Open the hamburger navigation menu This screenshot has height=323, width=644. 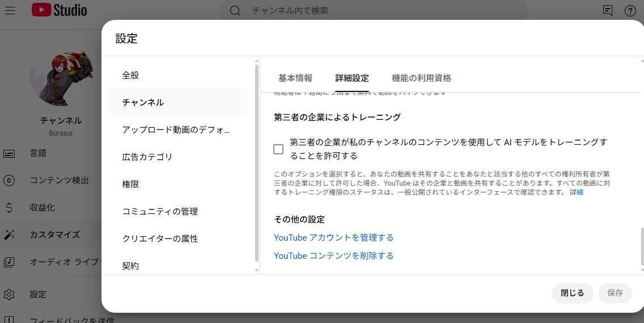pyautogui.click(x=10, y=10)
